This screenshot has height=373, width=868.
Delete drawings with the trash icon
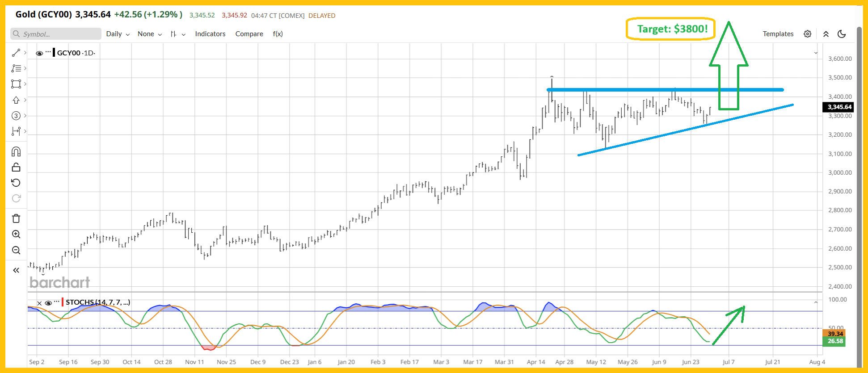point(16,218)
